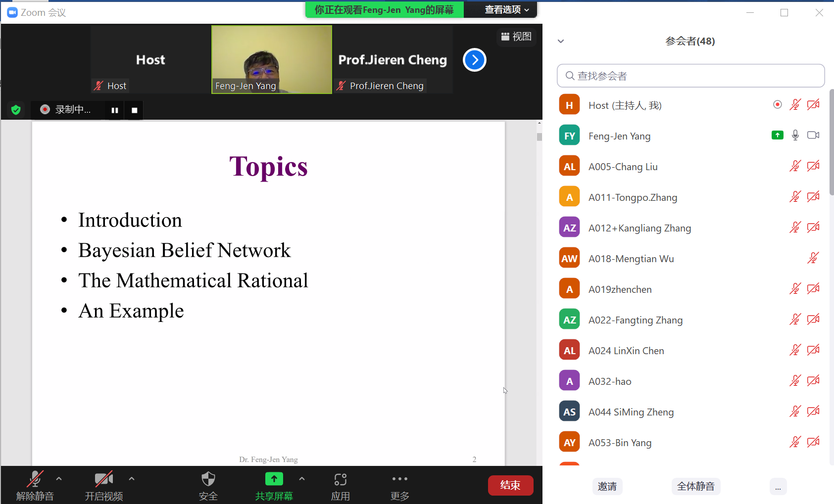Screen dimensions: 834x504
Task: Pause the recording
Action: (115, 110)
